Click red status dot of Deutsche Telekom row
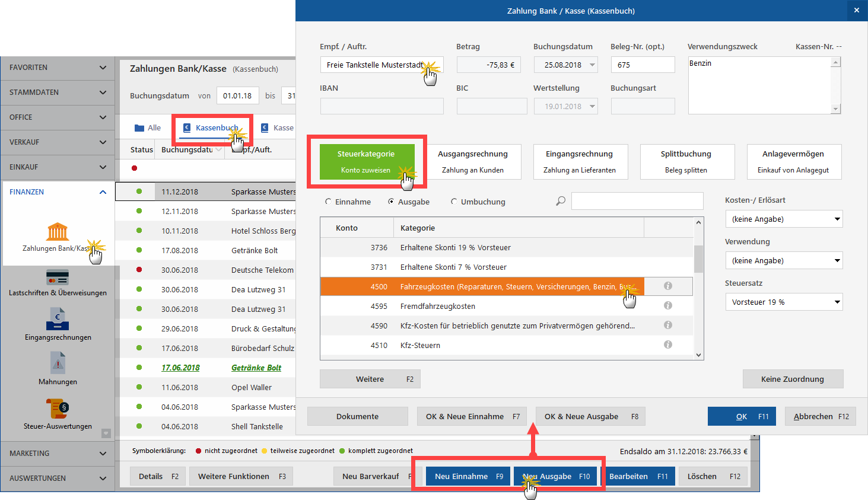The width and height of the screenshot is (868, 501). click(139, 270)
